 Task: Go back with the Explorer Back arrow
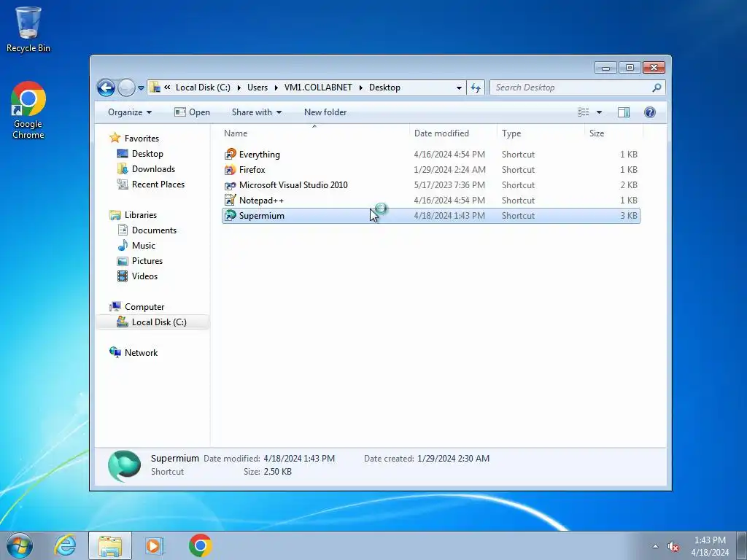106,87
